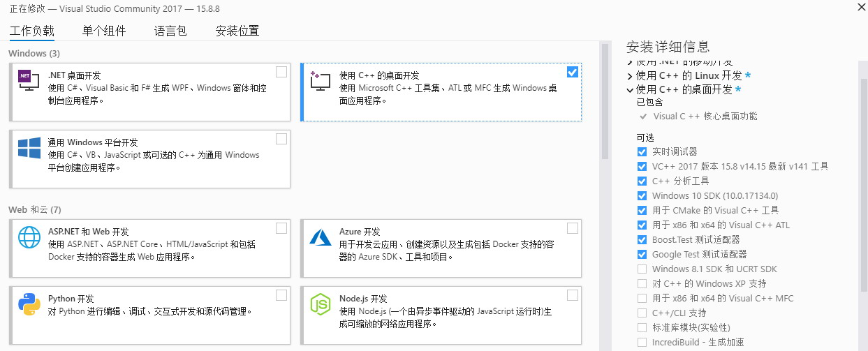Screen dimensions: 868x351
Task: Collapse 使用 C++ 的桌面开发 section
Action: coord(630,90)
